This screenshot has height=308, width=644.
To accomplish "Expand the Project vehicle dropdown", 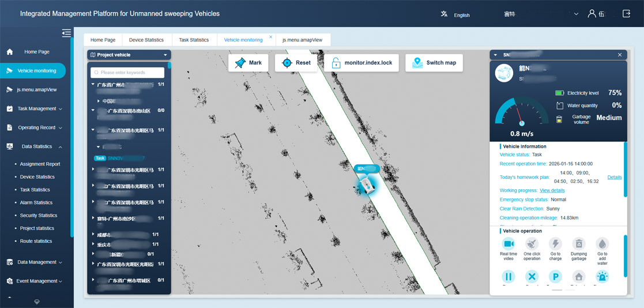I will click(x=165, y=55).
